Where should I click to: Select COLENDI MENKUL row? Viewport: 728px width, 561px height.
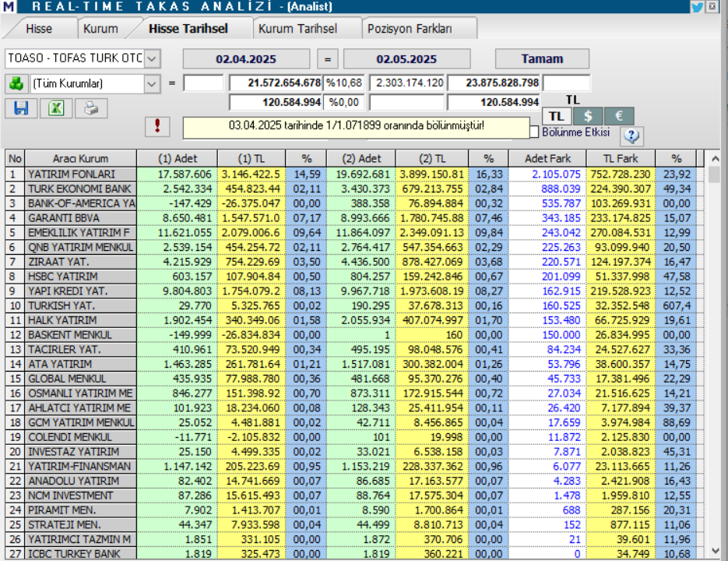click(355, 437)
